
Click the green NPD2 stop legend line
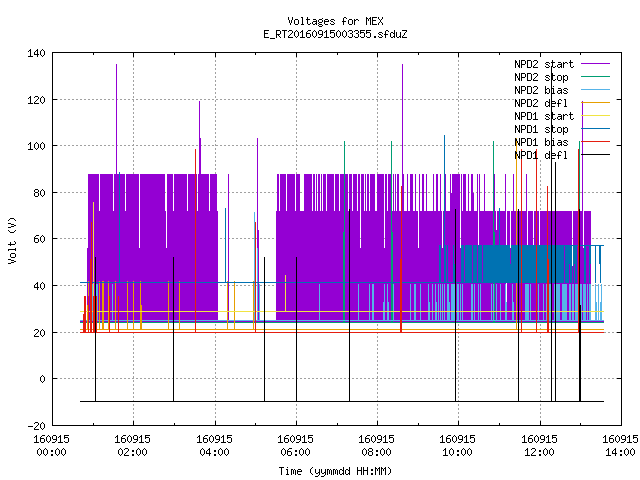point(595,76)
